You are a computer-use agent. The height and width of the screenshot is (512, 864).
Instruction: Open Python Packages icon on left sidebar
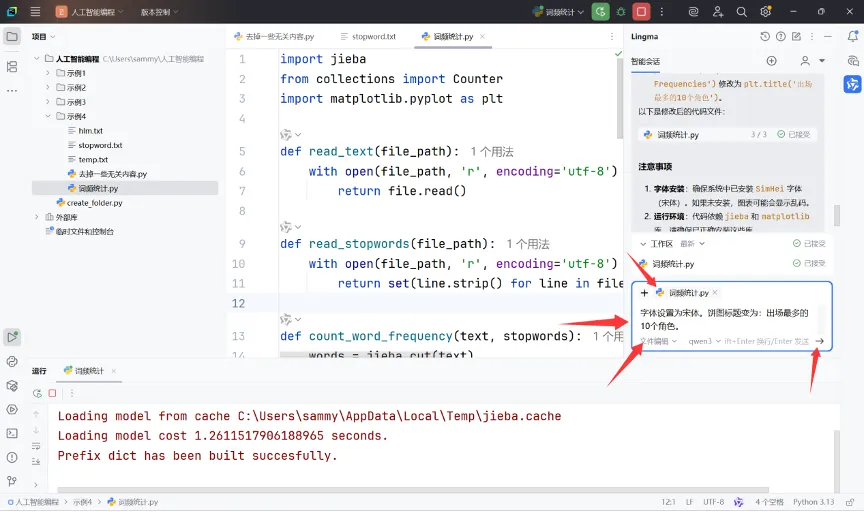[12, 386]
